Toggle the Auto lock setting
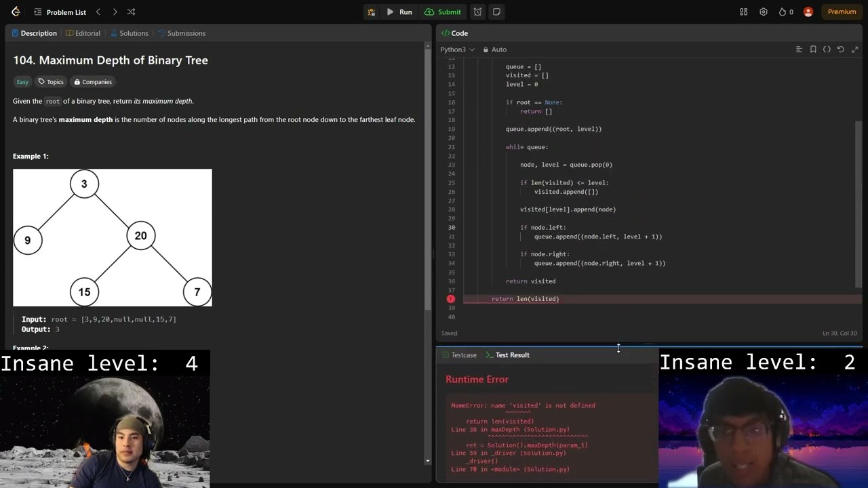868x488 pixels. pyautogui.click(x=495, y=49)
